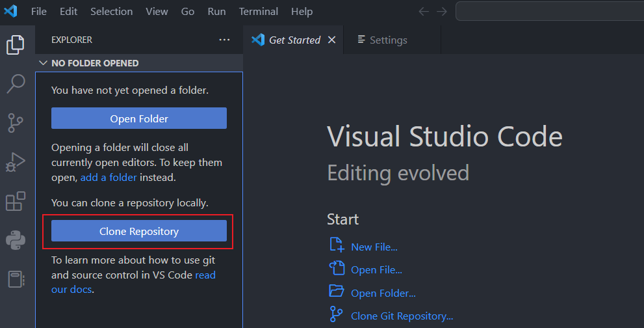Close the Get Started tab

coord(332,40)
